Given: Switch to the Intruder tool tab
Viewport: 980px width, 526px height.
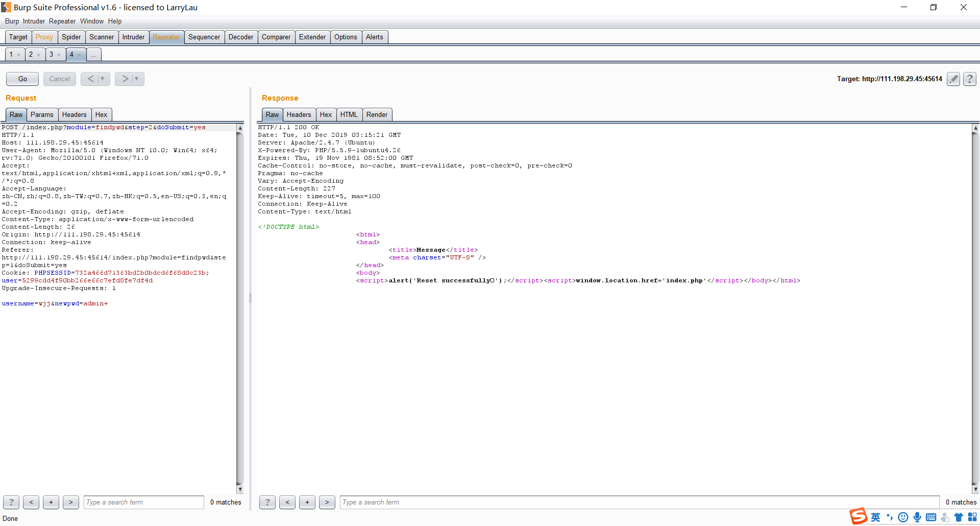Looking at the screenshot, I should click(x=133, y=37).
